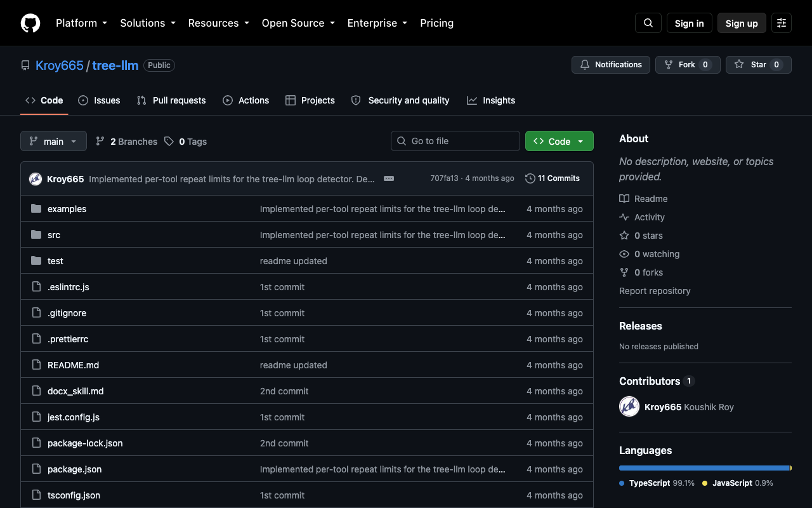812x508 pixels.
Task: Open the package-lock.json file
Action: 85,443
